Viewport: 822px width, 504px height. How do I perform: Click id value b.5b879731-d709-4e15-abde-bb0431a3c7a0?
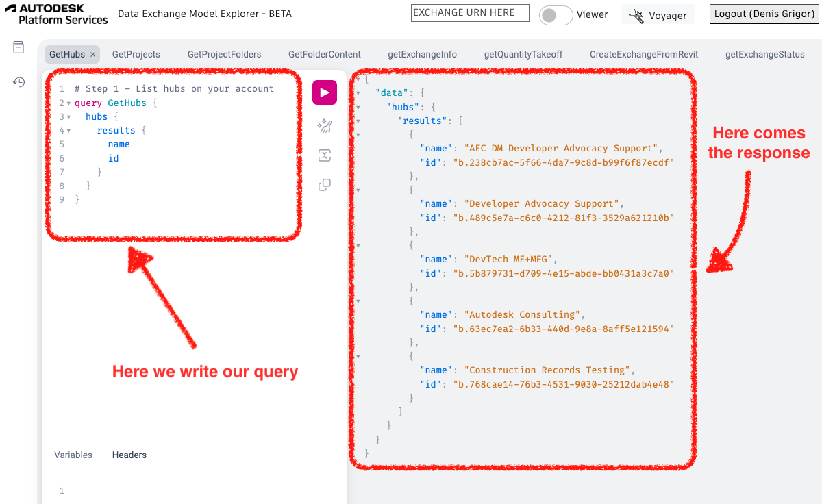564,273
